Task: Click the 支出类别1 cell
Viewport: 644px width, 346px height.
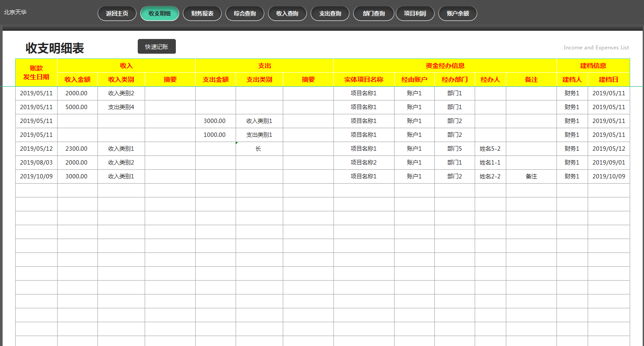Action: coord(259,135)
